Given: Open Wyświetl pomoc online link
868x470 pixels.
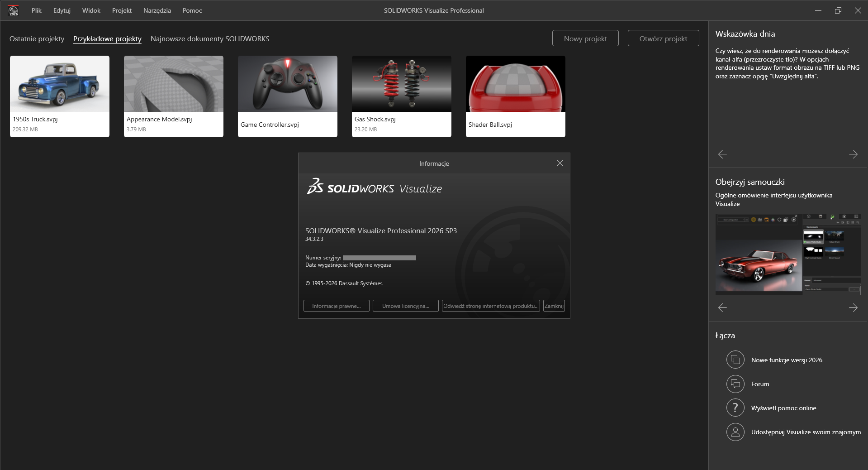Looking at the screenshot, I should (783, 408).
